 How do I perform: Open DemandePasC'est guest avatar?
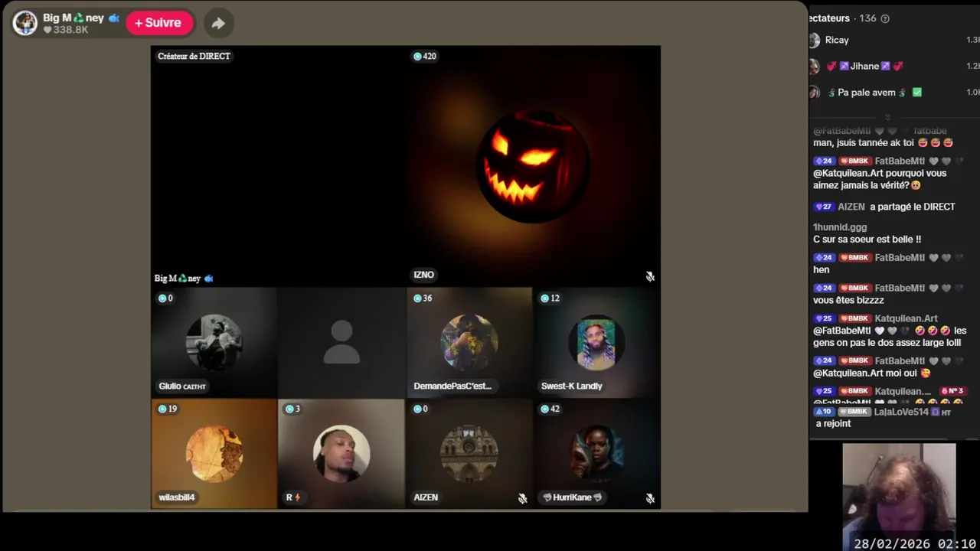(x=469, y=342)
